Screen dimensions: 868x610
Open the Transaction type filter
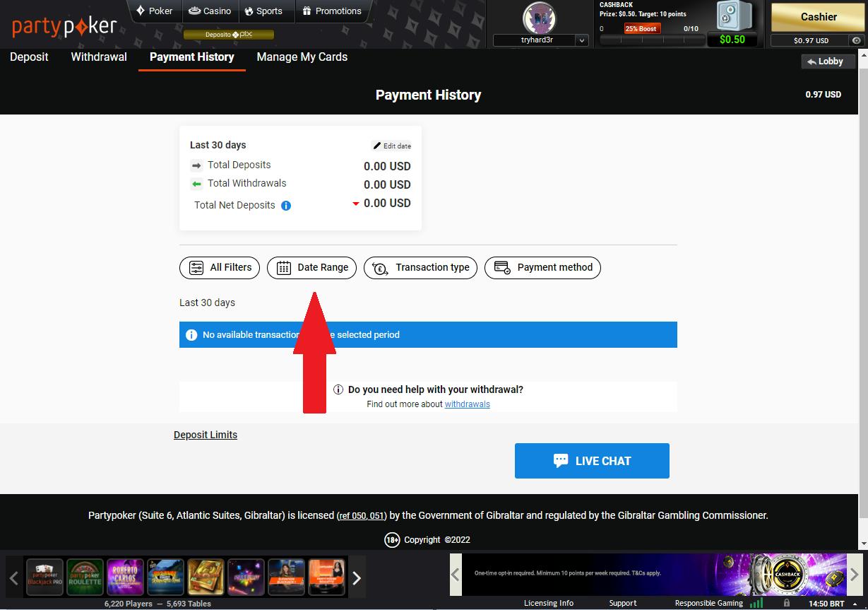420,268
